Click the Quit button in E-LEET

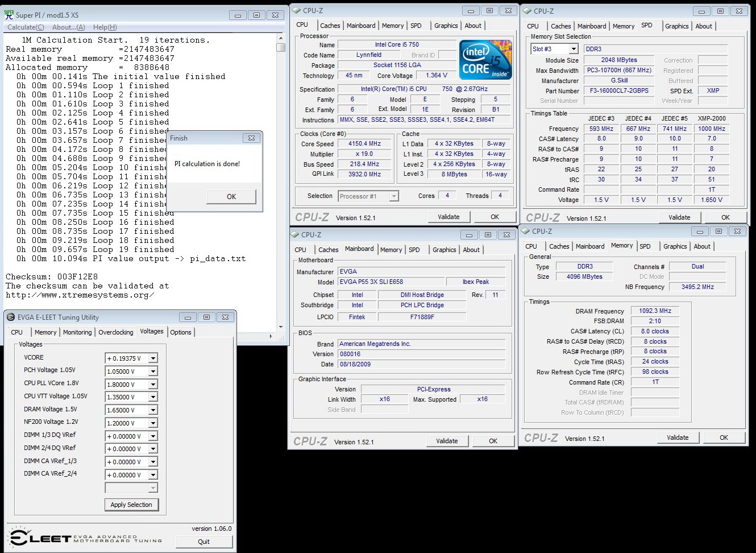coord(203,542)
